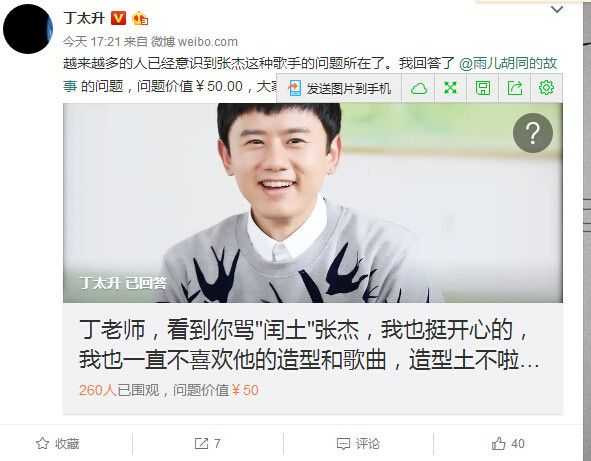Open the green gear settings icon
The image size is (591, 461).
[547, 88]
